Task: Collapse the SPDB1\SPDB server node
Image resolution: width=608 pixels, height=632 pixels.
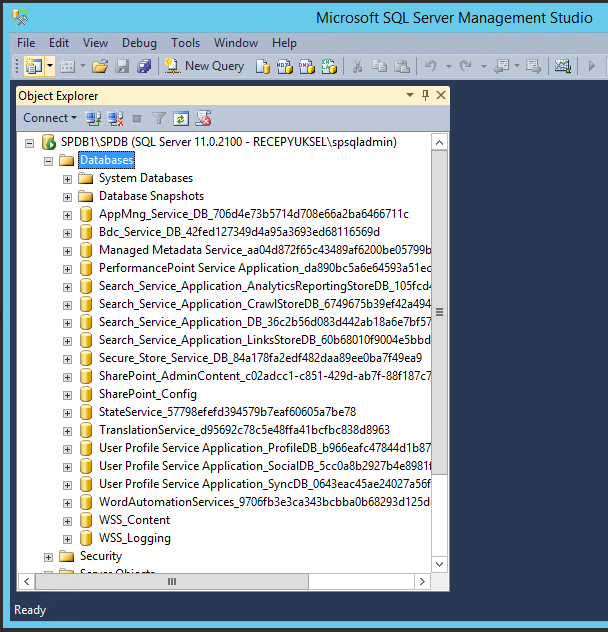Action: [x=29, y=143]
